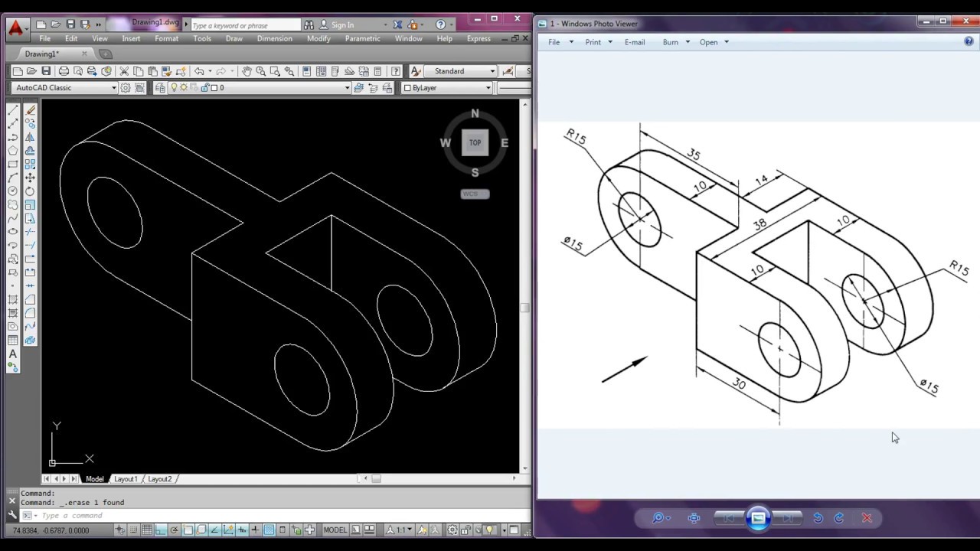The image size is (980, 551).
Task: Click the command line input field
Action: tap(276, 515)
